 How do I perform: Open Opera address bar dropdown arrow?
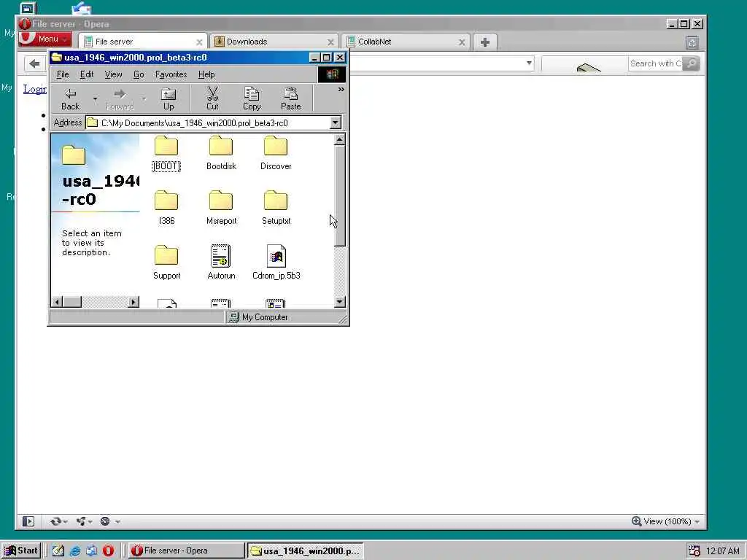[x=529, y=63]
